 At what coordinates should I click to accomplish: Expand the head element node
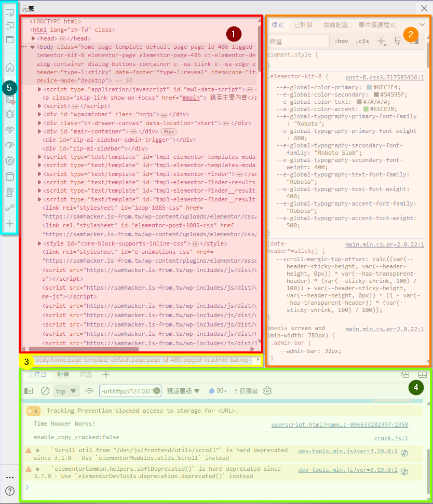tap(33, 38)
